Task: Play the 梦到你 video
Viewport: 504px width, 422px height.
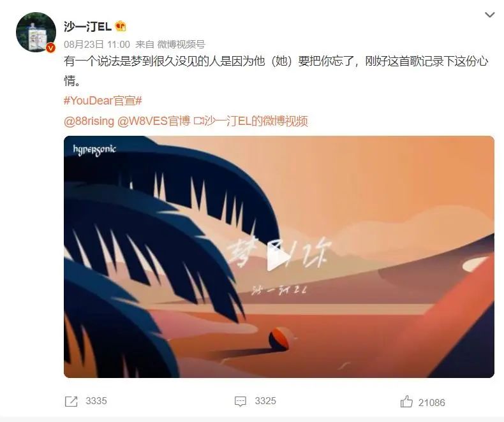Action: click(279, 257)
